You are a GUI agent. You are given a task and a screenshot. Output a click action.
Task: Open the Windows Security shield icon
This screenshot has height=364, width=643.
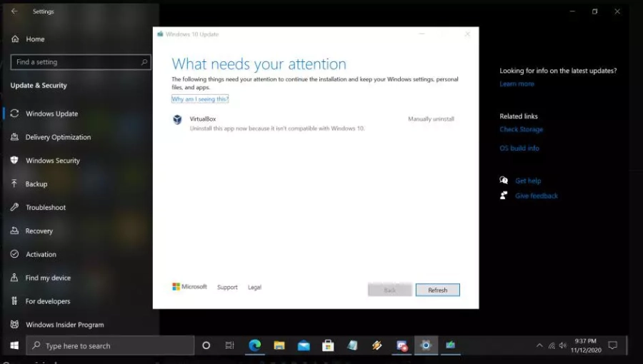click(14, 161)
